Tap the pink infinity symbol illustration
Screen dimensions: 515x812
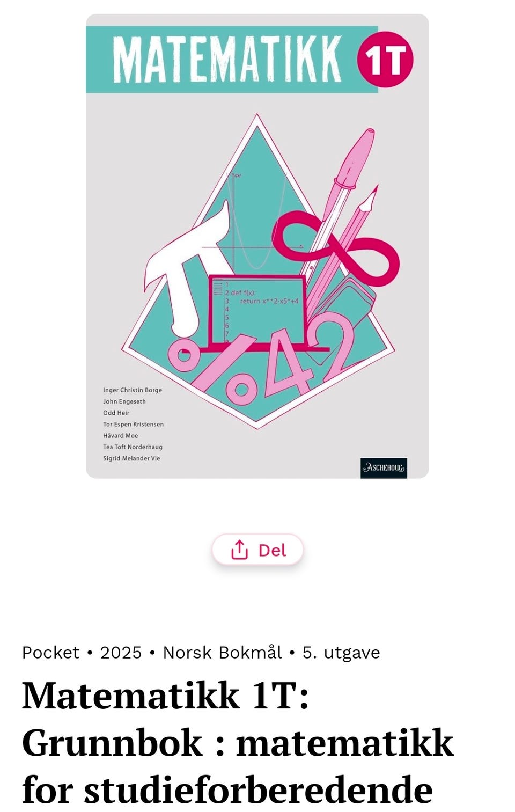coord(336,246)
